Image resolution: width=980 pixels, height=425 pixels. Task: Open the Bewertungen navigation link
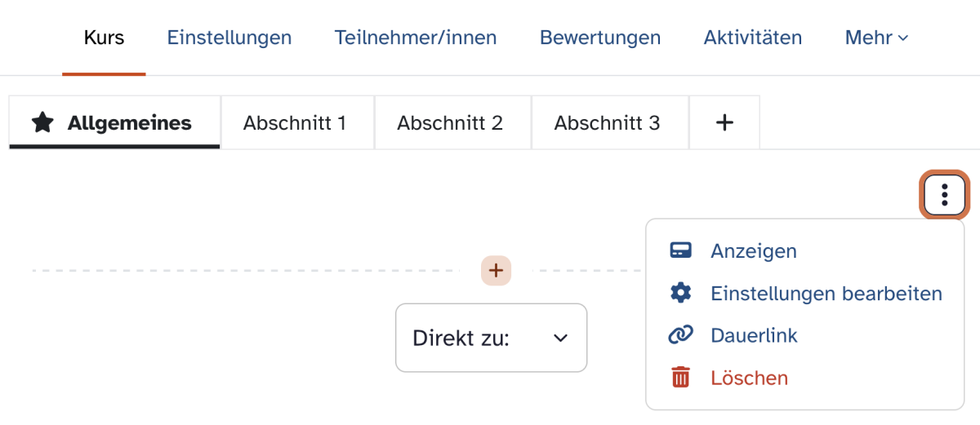(x=599, y=38)
